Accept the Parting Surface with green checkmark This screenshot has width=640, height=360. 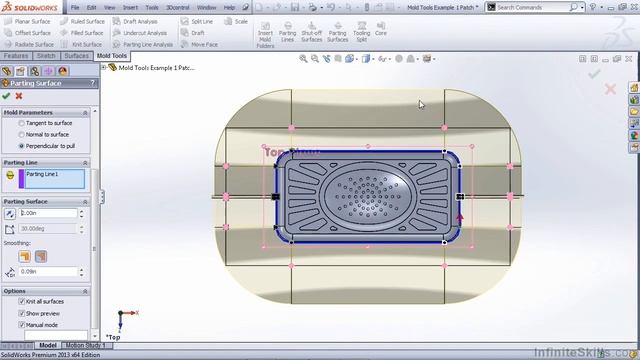point(6,96)
